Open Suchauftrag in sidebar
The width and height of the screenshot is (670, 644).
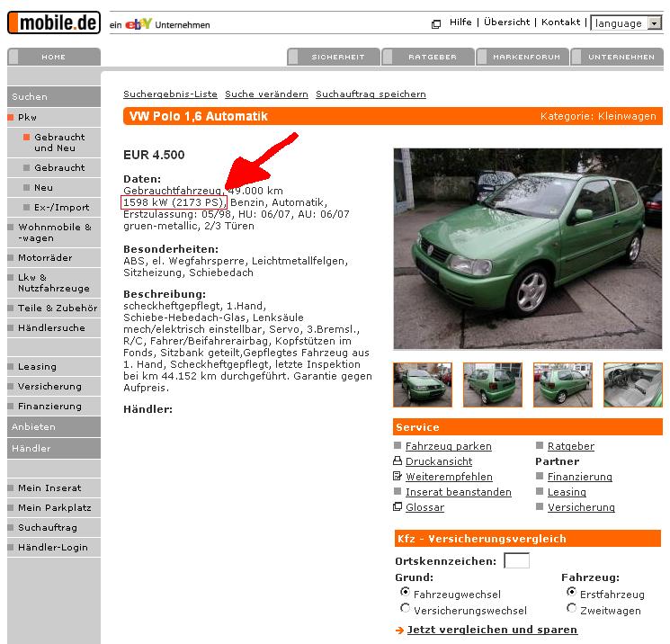[54, 527]
